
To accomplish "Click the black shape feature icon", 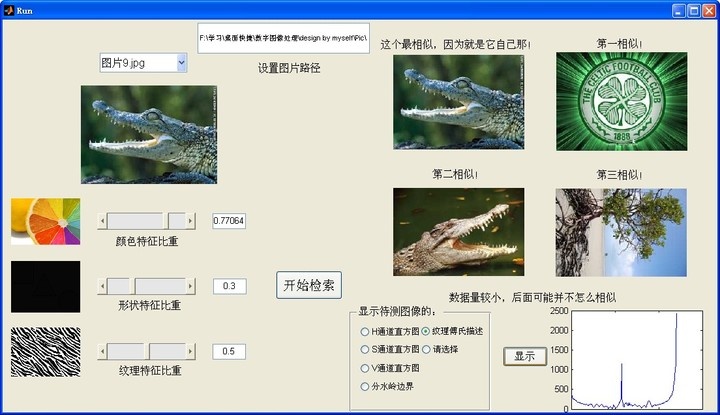I will coord(45,287).
